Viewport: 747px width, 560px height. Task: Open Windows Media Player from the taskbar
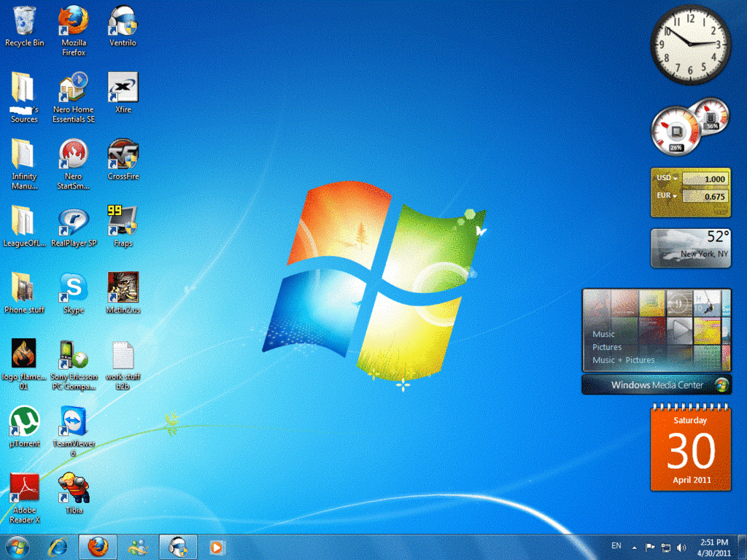217,547
